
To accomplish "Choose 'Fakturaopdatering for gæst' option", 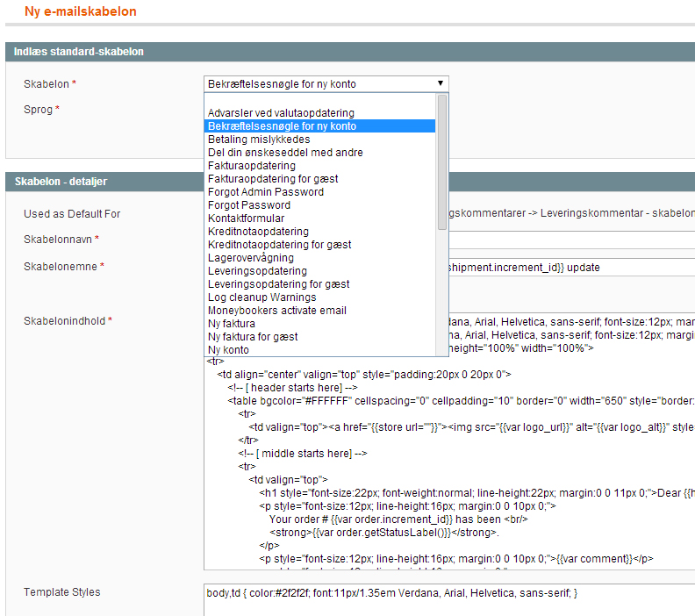I will (x=273, y=179).
